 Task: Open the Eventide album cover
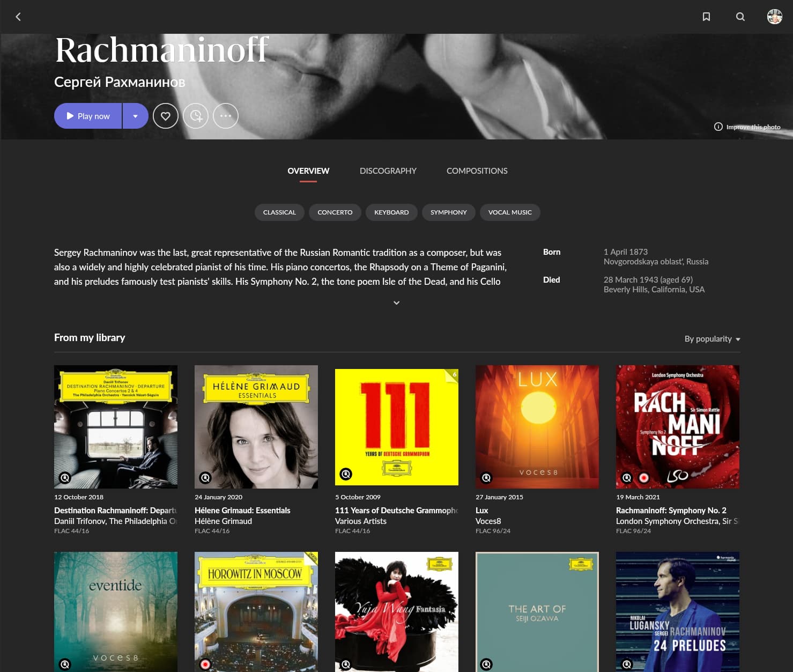pos(116,612)
